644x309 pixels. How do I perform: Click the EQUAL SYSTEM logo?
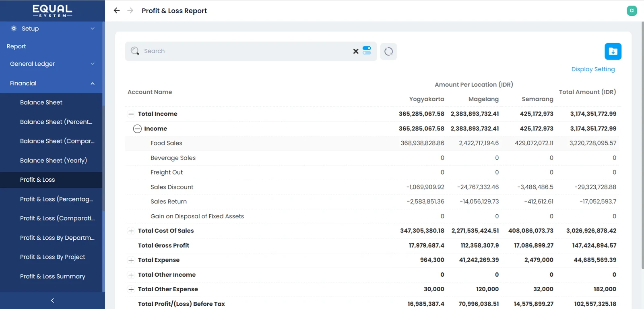coord(52,11)
